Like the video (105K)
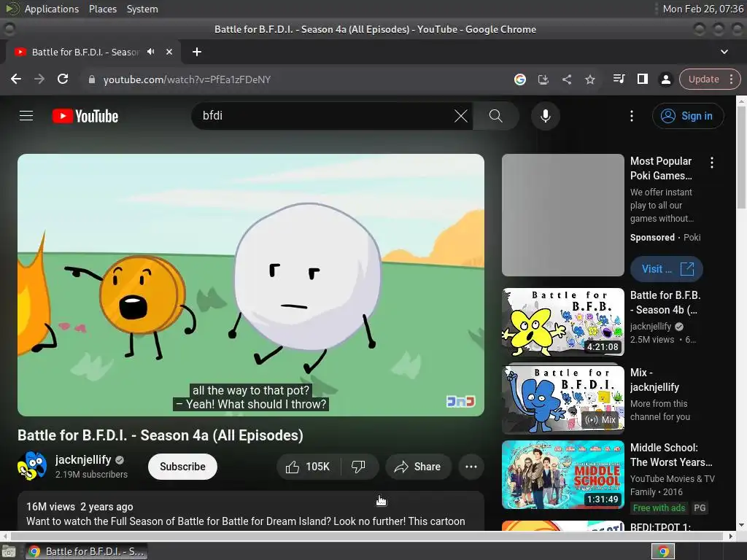Viewport: 747px width, 560px height. click(309, 467)
